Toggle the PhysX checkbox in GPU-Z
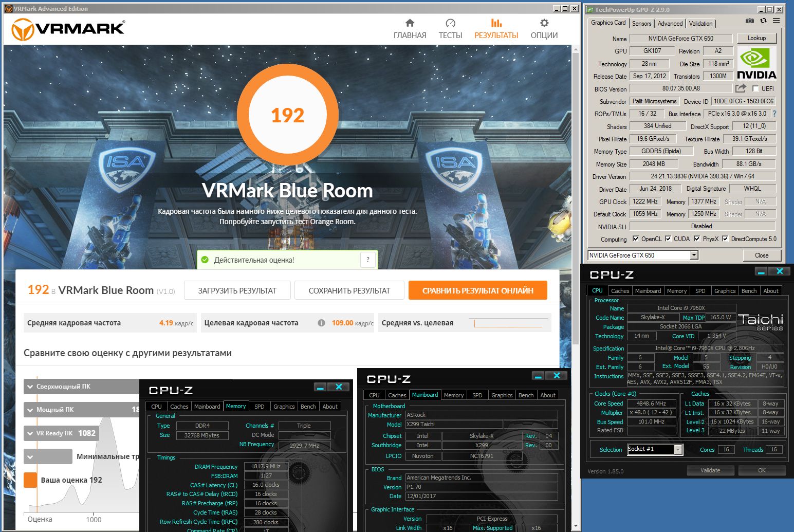The image size is (794, 532). [x=697, y=239]
